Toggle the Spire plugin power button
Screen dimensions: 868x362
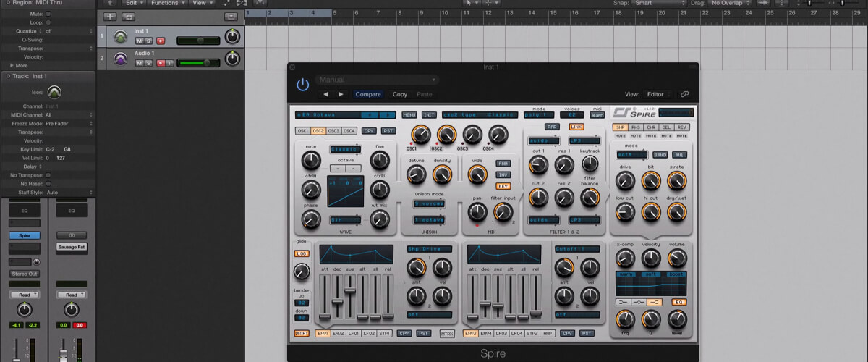coord(302,85)
